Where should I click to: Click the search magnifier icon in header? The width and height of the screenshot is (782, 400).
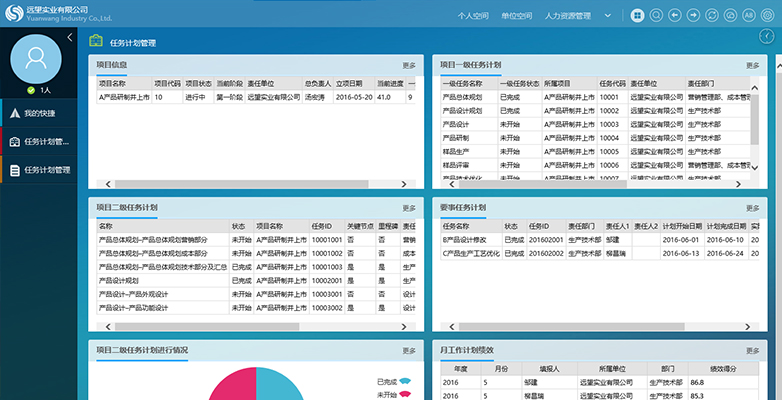pyautogui.click(x=656, y=16)
